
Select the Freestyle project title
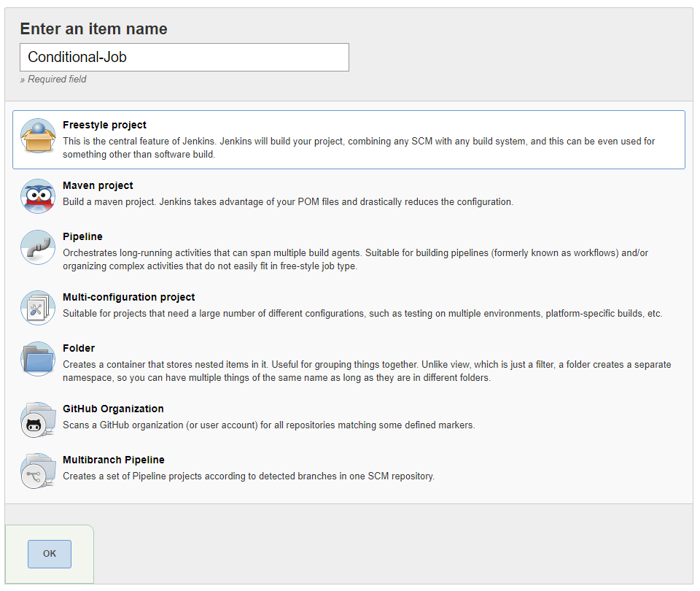pyautogui.click(x=104, y=125)
